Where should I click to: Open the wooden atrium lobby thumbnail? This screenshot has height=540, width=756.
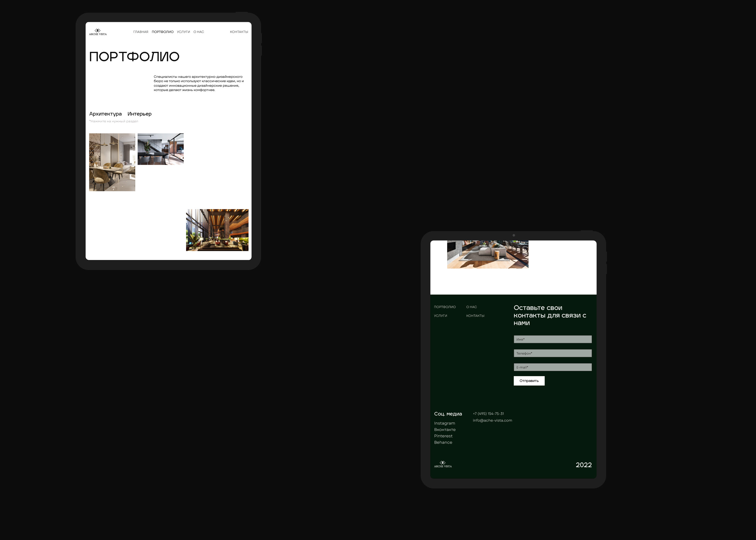click(x=217, y=230)
